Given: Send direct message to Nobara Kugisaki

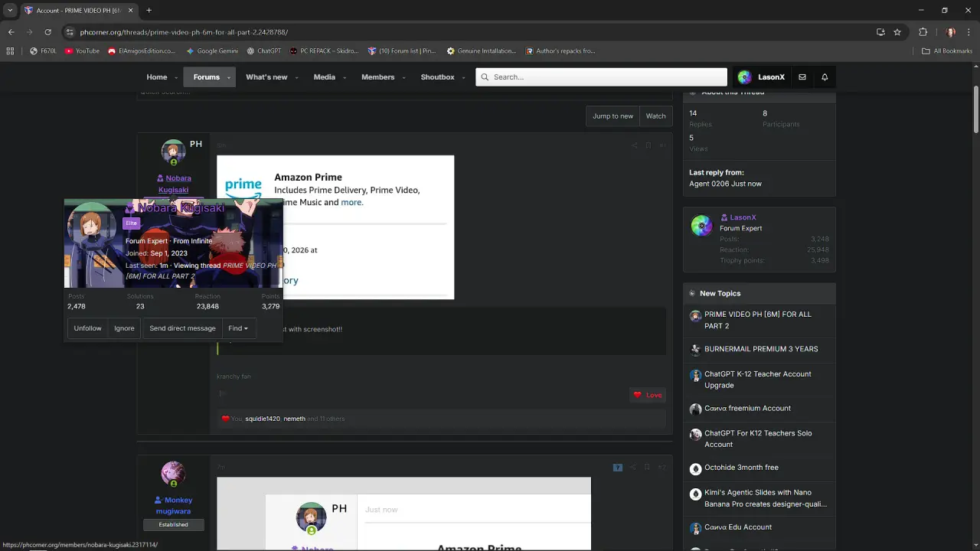Looking at the screenshot, I should tap(182, 328).
